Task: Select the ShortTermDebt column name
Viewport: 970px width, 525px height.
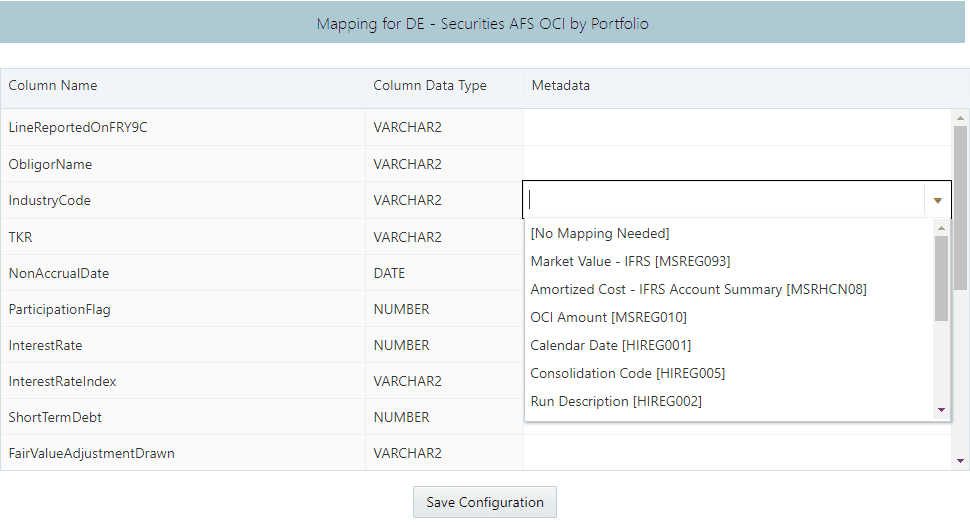Action: (x=55, y=417)
